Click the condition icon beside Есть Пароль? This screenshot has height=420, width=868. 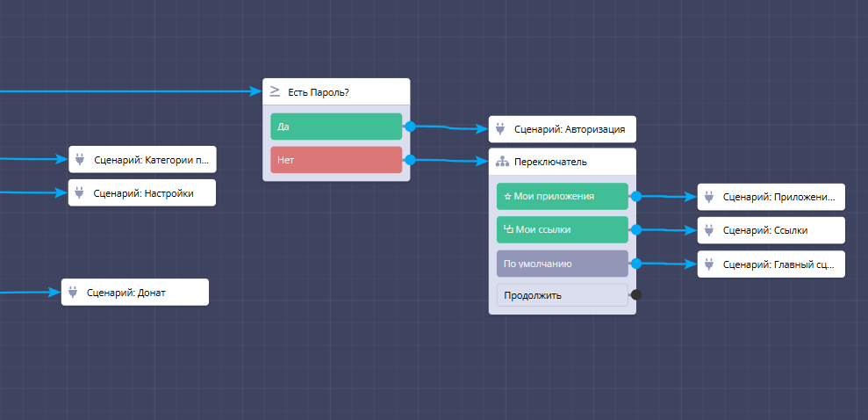point(275,91)
